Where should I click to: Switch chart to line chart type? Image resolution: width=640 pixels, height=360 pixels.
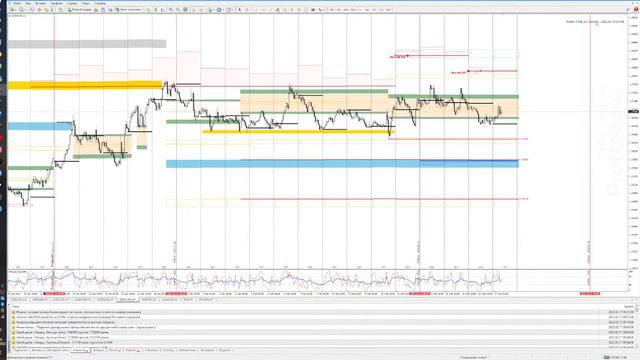point(162,9)
